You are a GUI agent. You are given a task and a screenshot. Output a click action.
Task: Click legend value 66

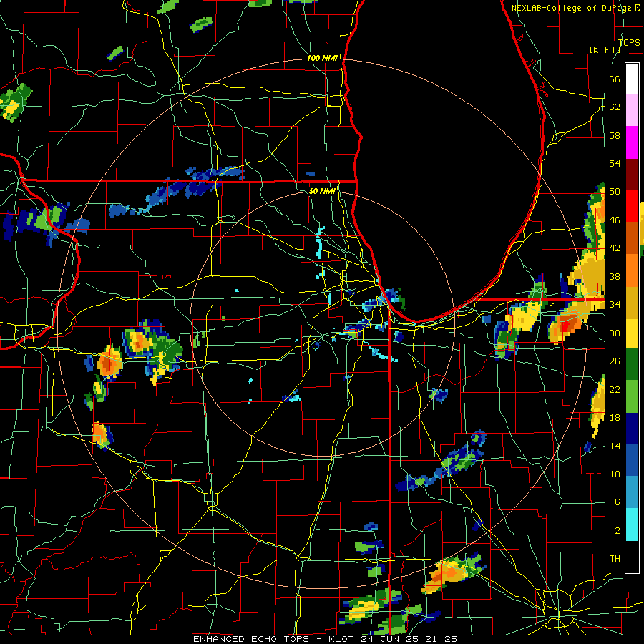(x=615, y=79)
